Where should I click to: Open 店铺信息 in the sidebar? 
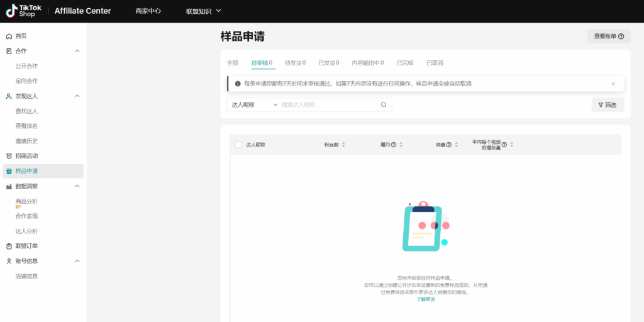[x=26, y=276]
